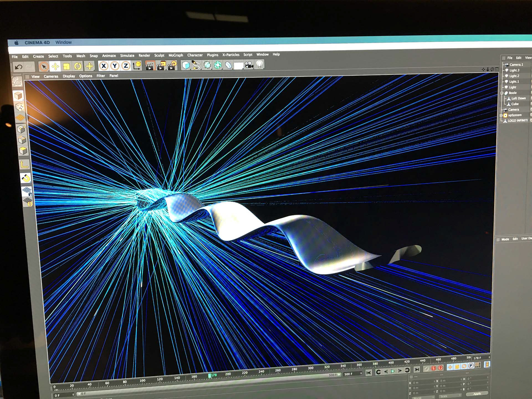Go to end of animation
This screenshot has height=399, width=532.
pos(417,369)
